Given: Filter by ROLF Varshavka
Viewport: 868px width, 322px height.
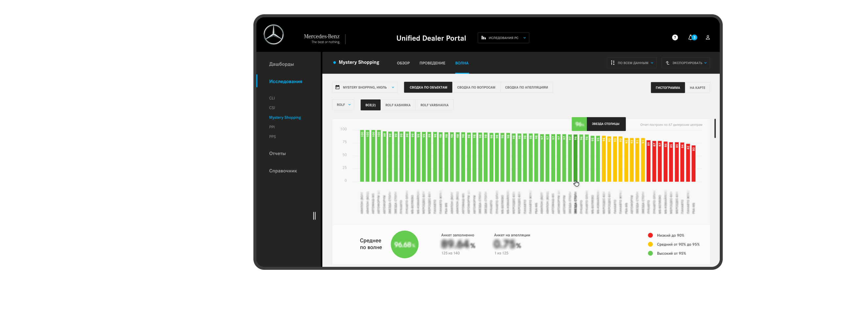Looking at the screenshot, I should pos(434,105).
